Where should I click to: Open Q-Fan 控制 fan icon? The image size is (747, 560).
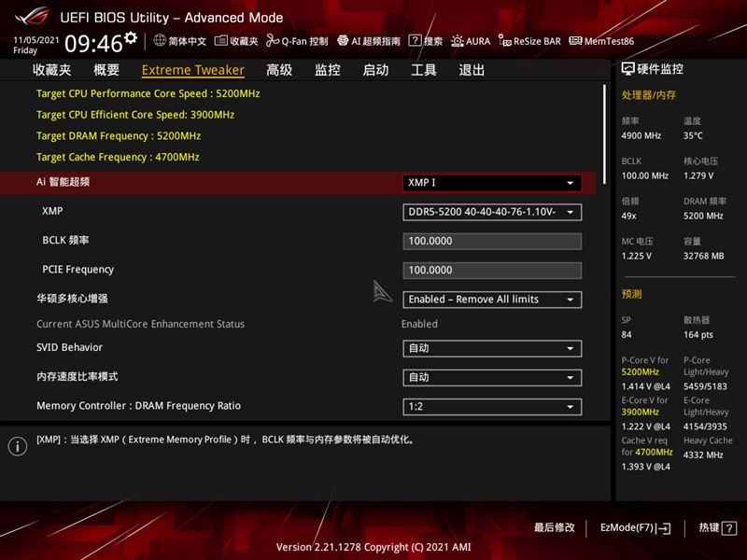tap(273, 40)
